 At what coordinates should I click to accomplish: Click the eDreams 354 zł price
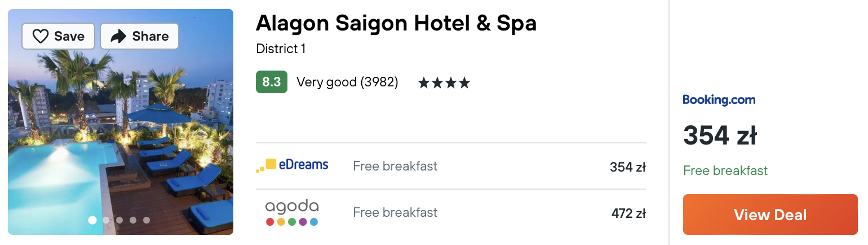pyautogui.click(x=628, y=167)
